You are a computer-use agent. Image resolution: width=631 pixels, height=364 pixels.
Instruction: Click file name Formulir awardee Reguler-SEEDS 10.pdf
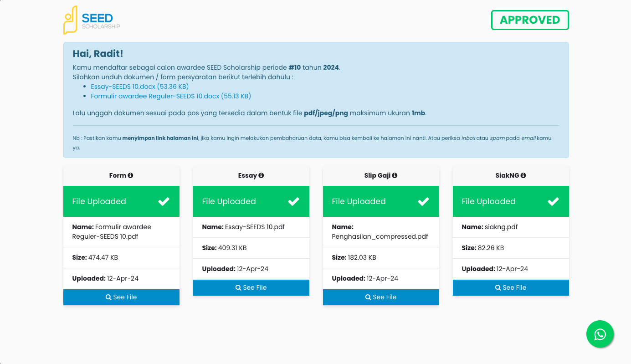112,232
